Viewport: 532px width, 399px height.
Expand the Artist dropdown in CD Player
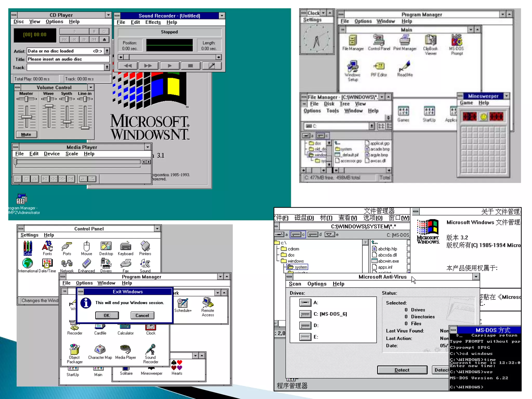[x=107, y=51]
